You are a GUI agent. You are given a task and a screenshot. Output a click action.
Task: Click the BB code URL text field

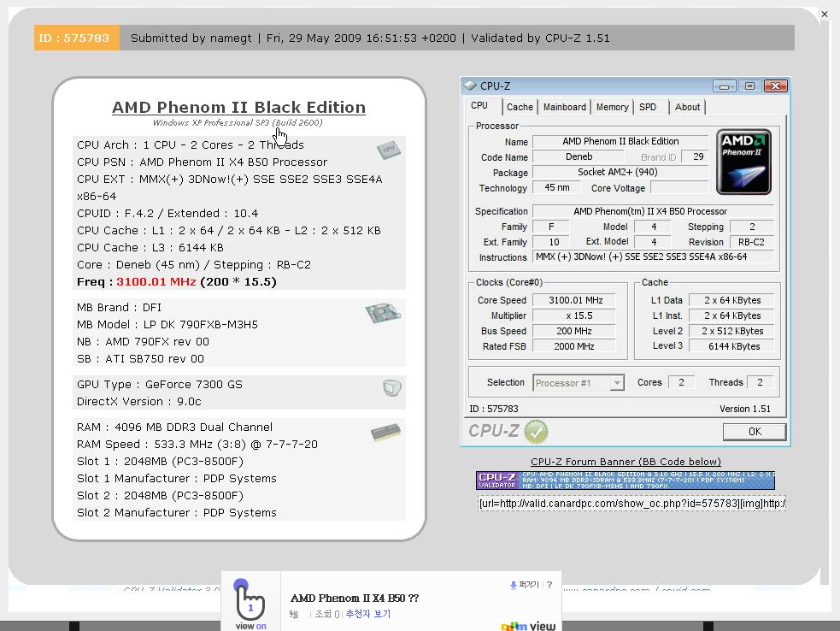[x=631, y=504]
